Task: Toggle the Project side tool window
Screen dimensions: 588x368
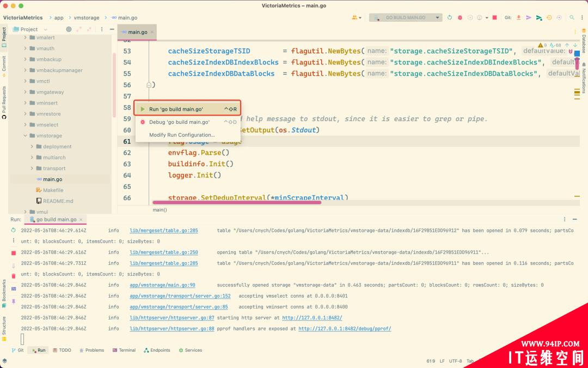Action: [x=4, y=37]
